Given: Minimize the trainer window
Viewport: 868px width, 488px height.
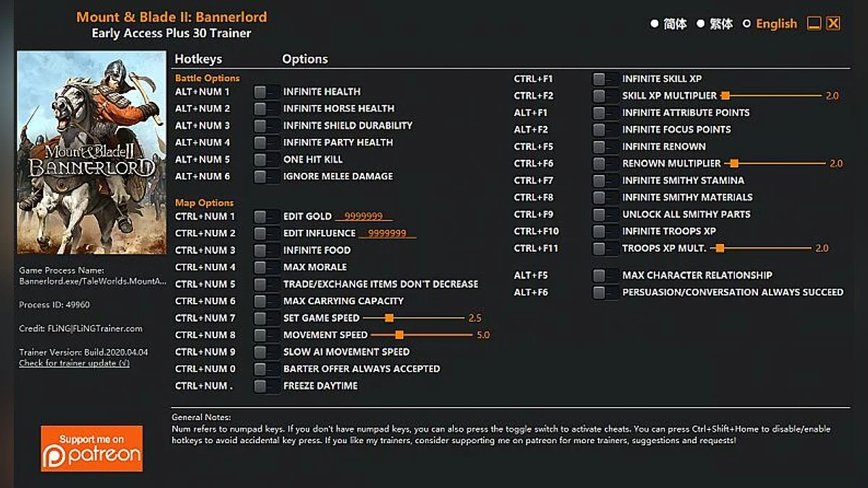Looking at the screenshot, I should point(814,23).
